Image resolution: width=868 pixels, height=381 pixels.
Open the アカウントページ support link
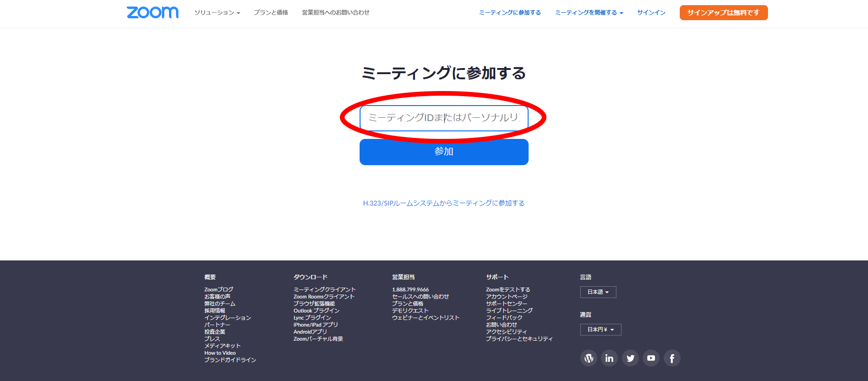(507, 297)
